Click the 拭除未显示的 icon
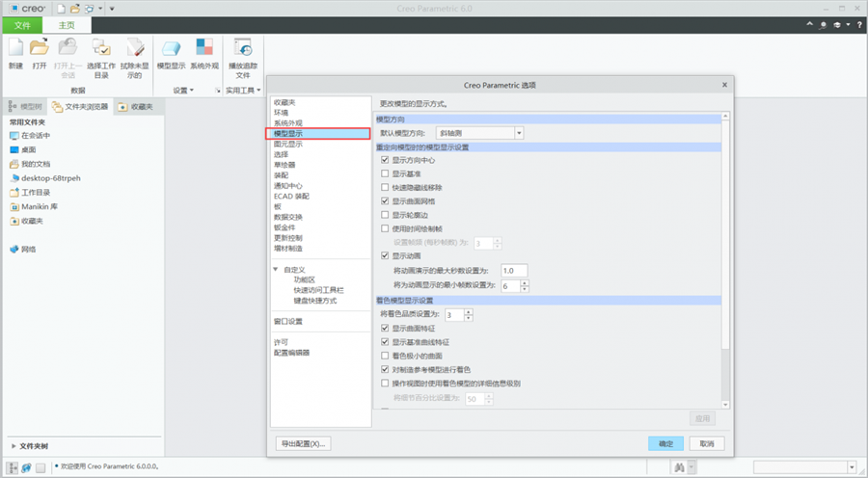 [x=134, y=47]
